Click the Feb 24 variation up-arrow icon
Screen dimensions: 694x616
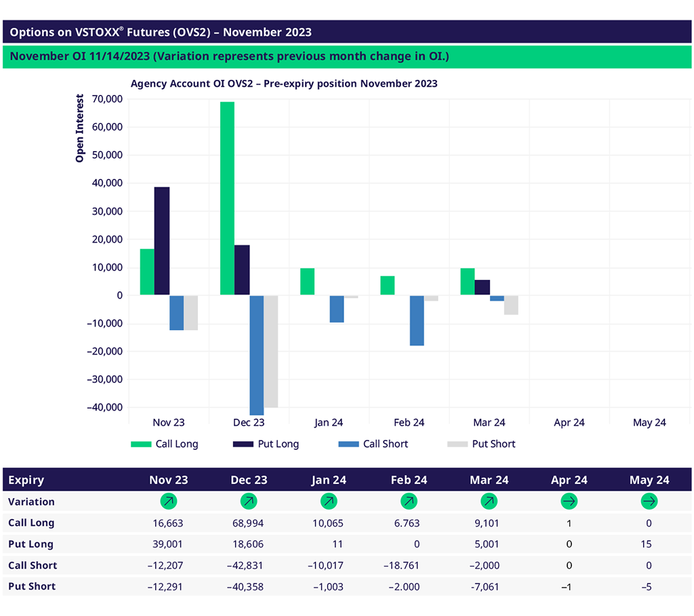[x=409, y=501]
